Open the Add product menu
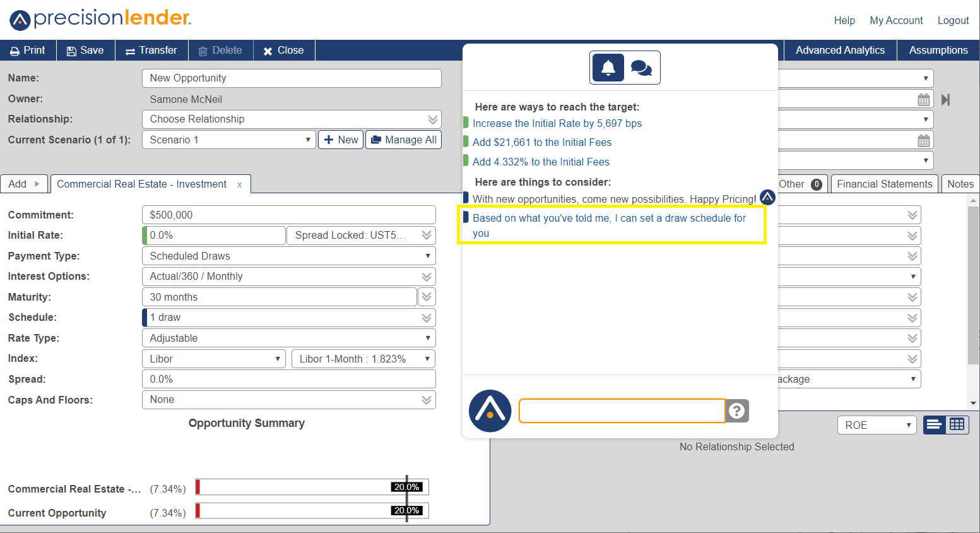Screen dimensions: 980x533 tap(24, 184)
